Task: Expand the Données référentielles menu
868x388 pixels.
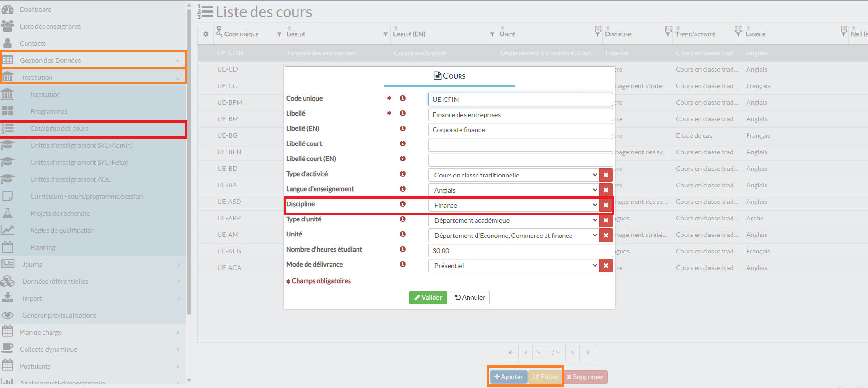Action: click(x=55, y=281)
